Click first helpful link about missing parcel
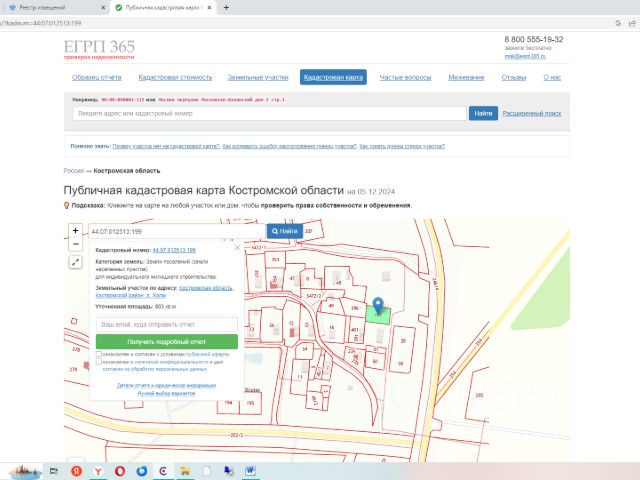 point(166,146)
